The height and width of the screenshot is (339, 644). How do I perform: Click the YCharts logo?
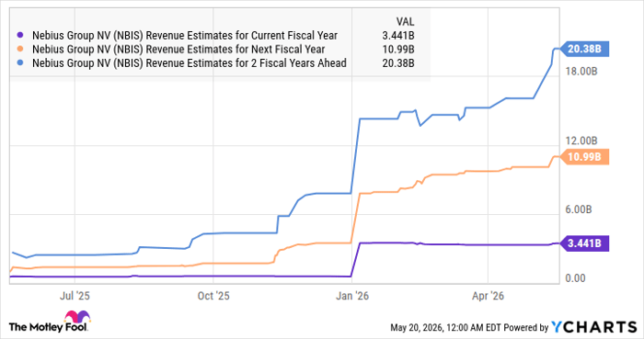point(594,327)
